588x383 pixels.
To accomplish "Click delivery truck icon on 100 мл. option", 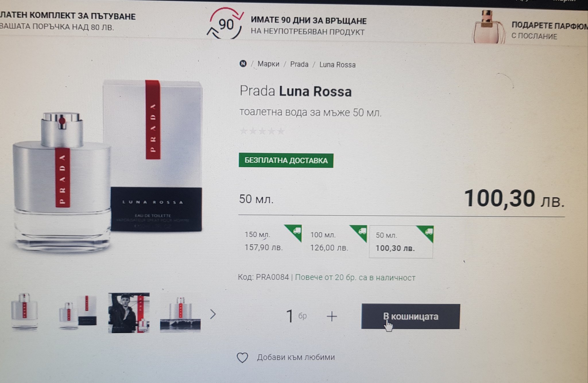I will (362, 231).
